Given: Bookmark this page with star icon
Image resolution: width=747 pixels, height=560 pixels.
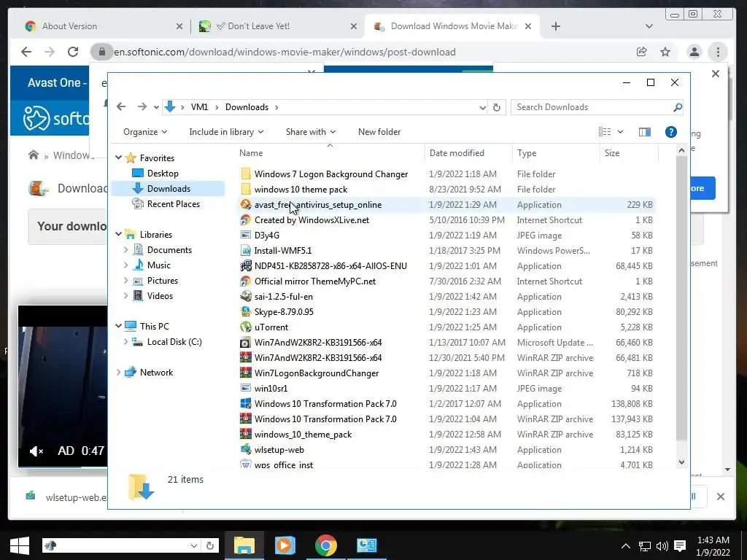Looking at the screenshot, I should [665, 52].
